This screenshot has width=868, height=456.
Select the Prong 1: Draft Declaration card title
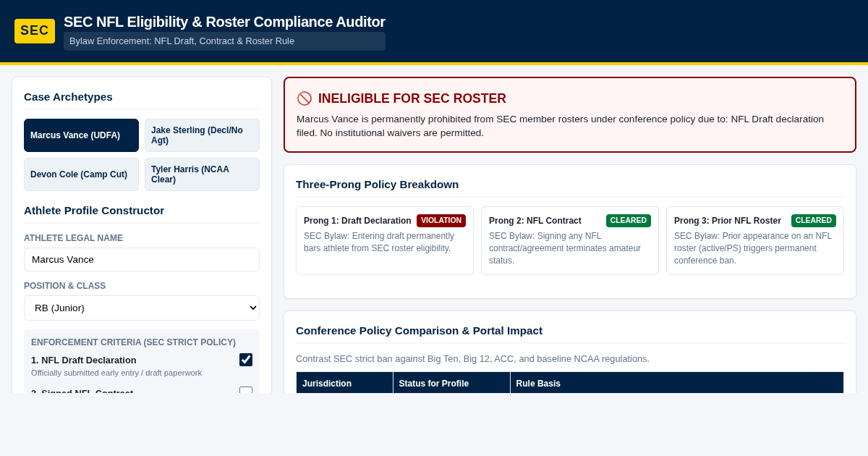point(357,221)
